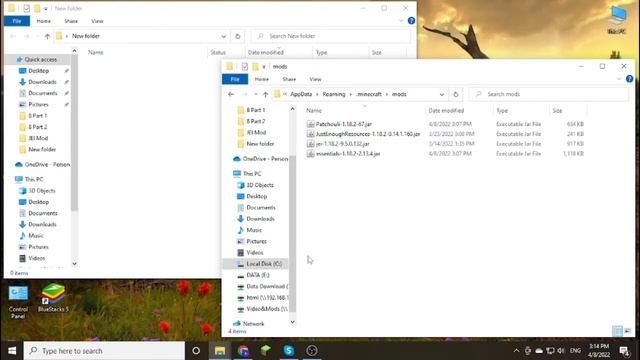Open BlueStacks 5 desktop shortcut
The height and width of the screenshot is (360, 640).
(53, 298)
